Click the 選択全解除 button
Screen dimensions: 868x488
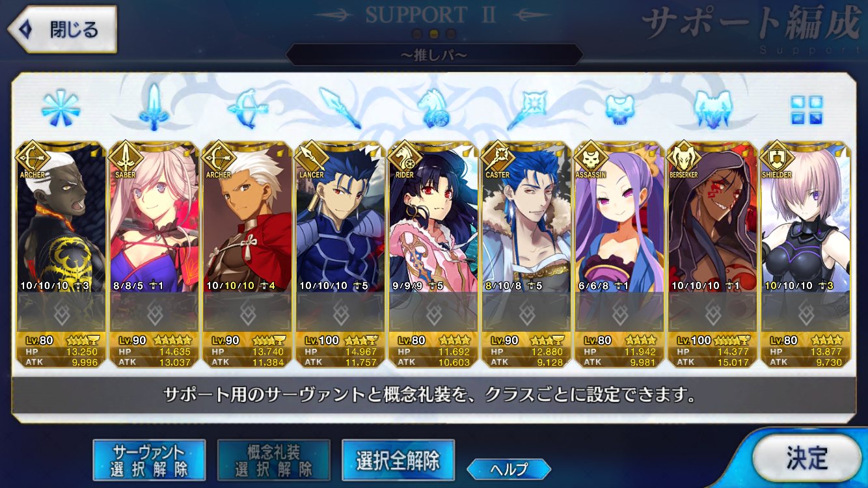398,460
